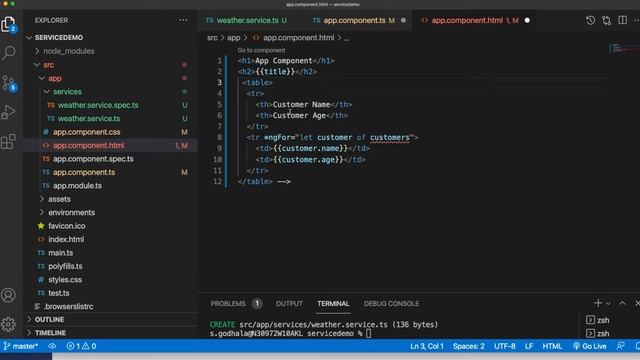Open the Search view icon
Screen dimensions: 640x360
[8, 53]
